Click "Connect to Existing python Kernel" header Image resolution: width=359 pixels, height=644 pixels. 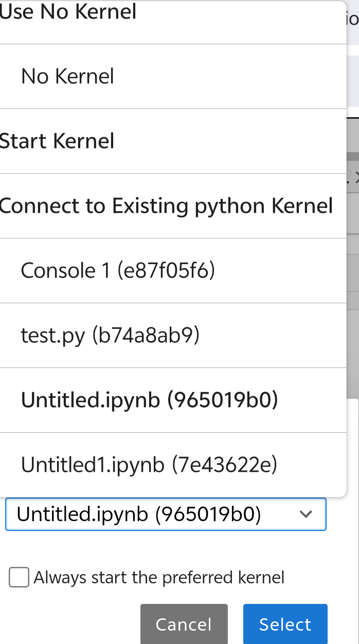166,206
